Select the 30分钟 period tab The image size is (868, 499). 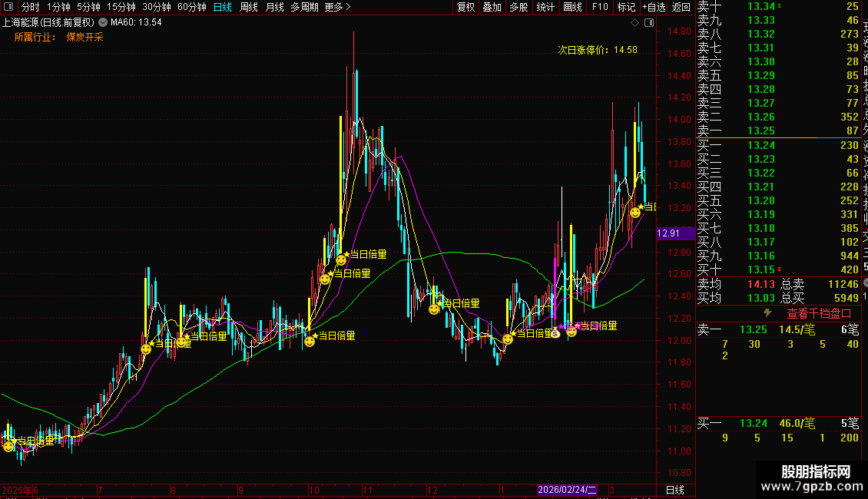pos(157,7)
